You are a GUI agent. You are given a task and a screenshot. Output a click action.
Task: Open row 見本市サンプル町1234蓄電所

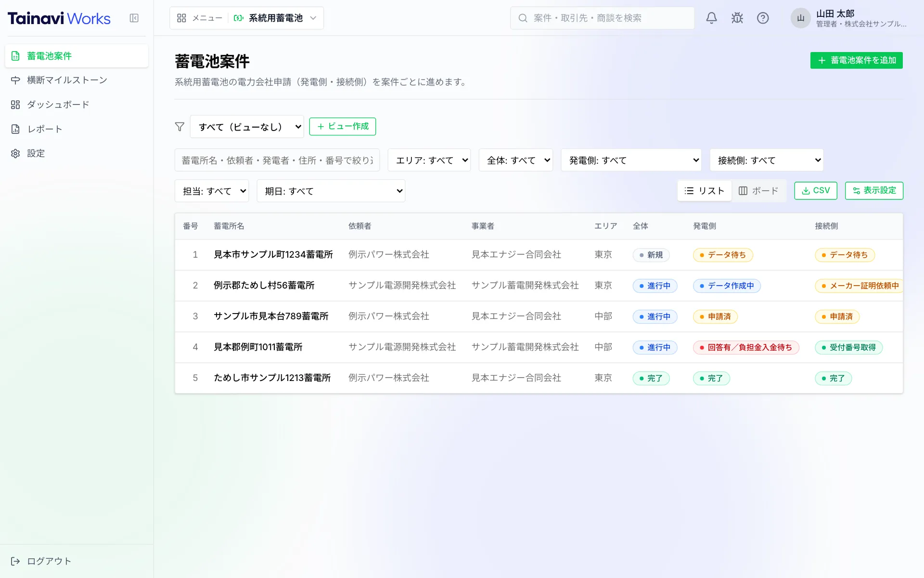(539, 255)
